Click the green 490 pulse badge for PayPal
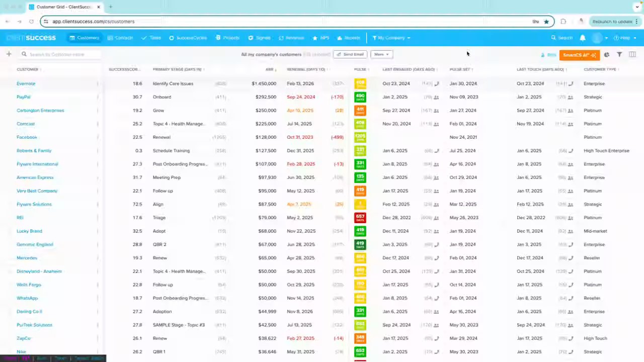 pyautogui.click(x=360, y=97)
